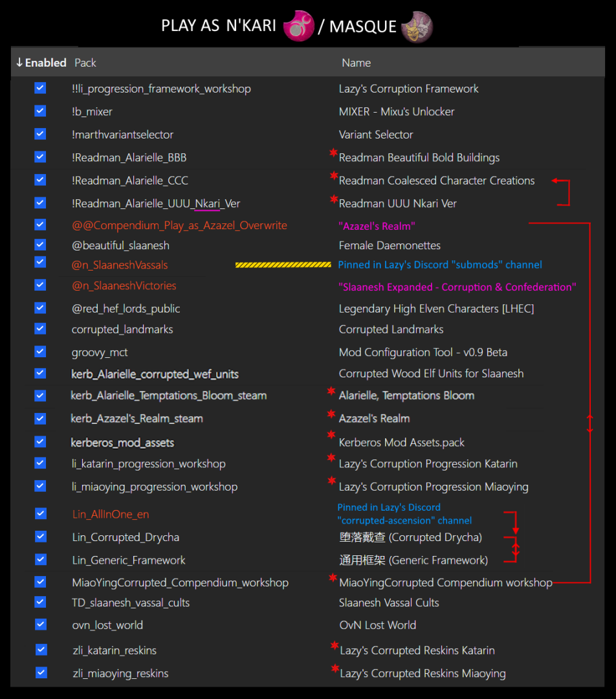Select the name "Female Daemonettes"

tap(390, 246)
